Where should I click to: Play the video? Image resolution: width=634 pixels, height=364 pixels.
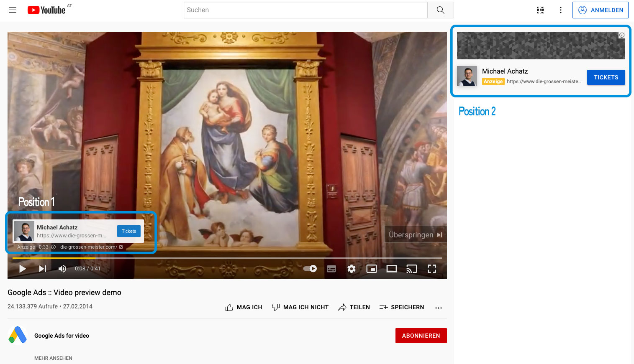click(x=23, y=269)
